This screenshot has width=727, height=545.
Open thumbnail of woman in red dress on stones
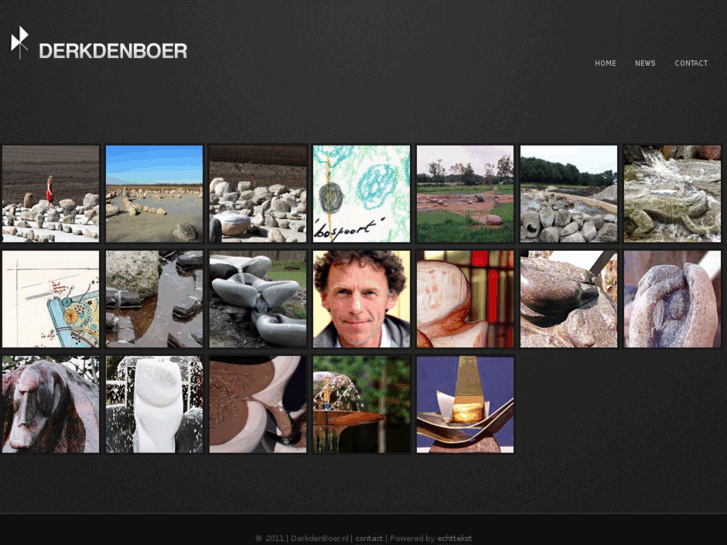click(x=51, y=193)
